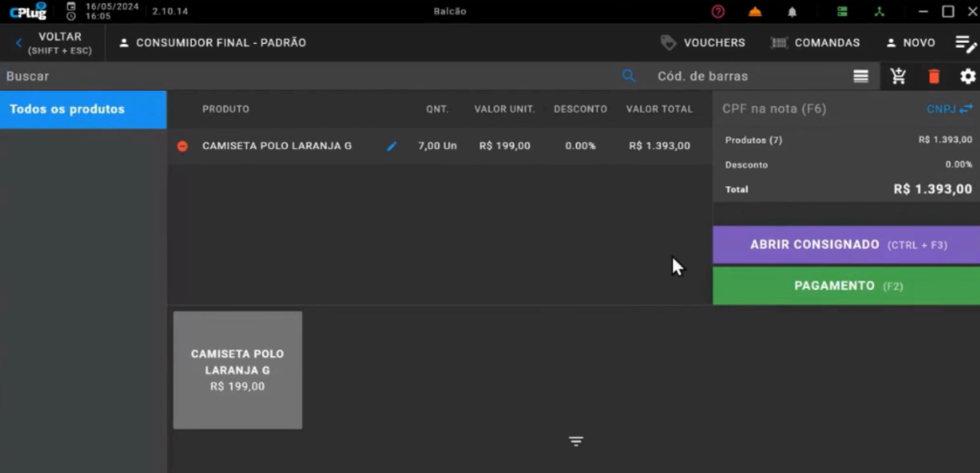Screen dimensions: 980x473
Task: Open settings with the gear icon
Action: coord(967,77)
